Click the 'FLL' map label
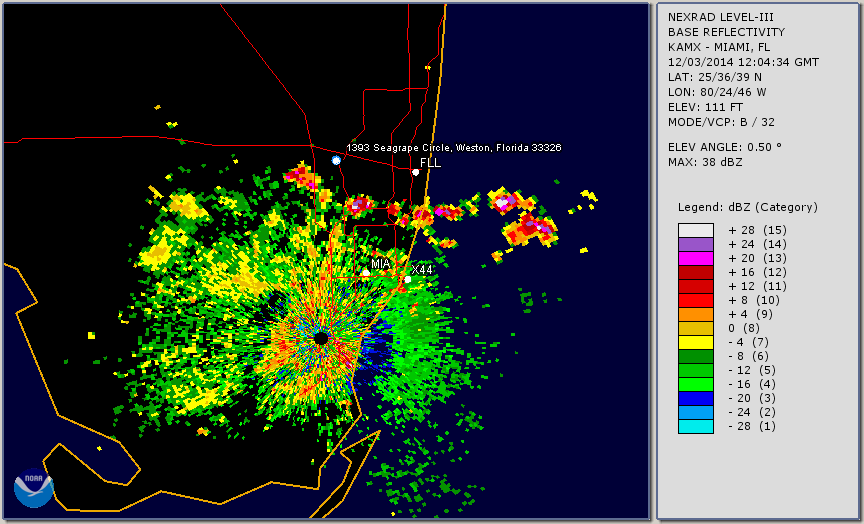The image size is (864, 524). click(x=430, y=163)
